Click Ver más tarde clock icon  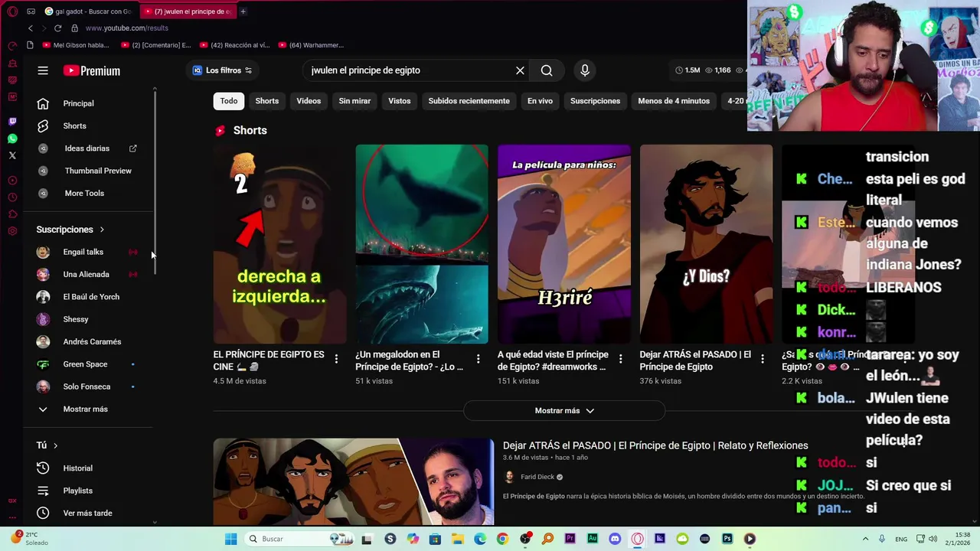click(x=43, y=513)
